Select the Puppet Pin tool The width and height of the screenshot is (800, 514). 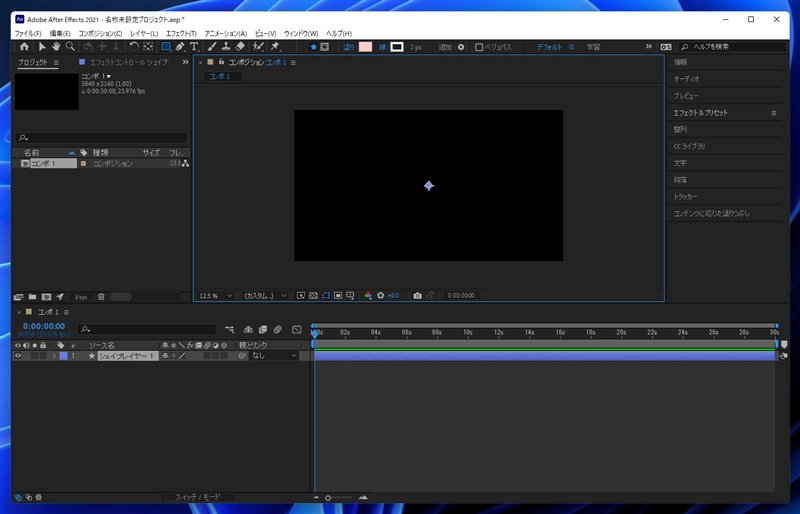(275, 46)
